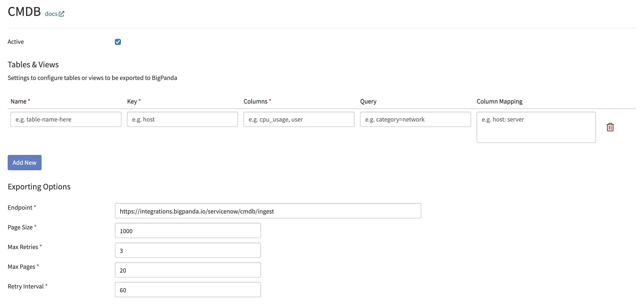Select the Query column header
Image resolution: width=644 pixels, height=306 pixels.
pyautogui.click(x=368, y=102)
